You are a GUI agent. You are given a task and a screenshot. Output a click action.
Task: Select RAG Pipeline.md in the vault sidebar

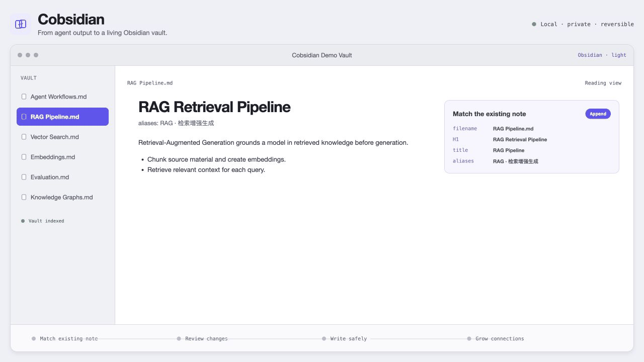pyautogui.click(x=62, y=117)
